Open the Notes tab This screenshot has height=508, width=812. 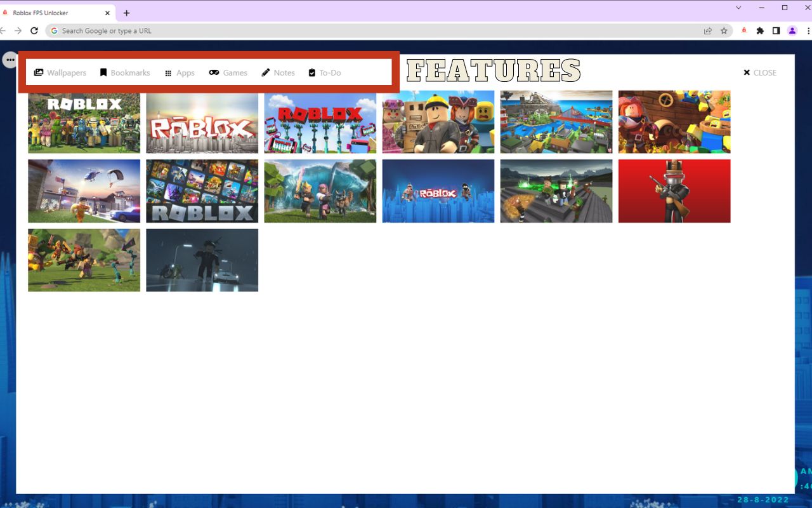(278, 72)
